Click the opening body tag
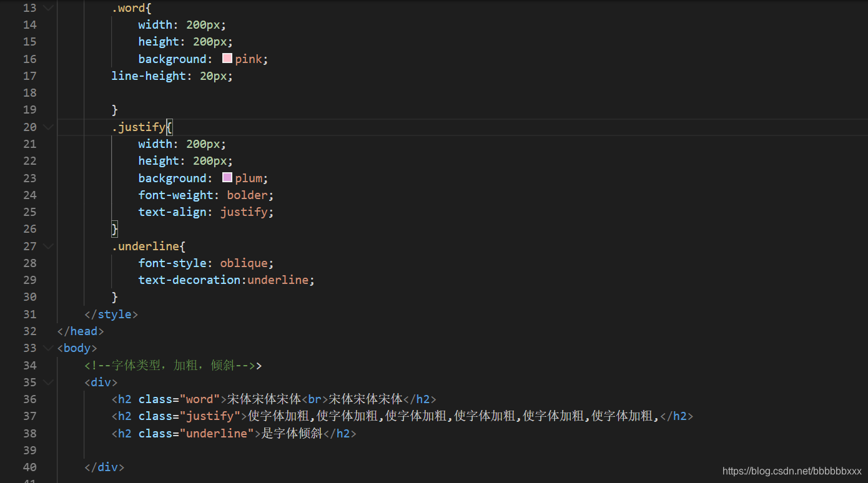 click(x=77, y=348)
